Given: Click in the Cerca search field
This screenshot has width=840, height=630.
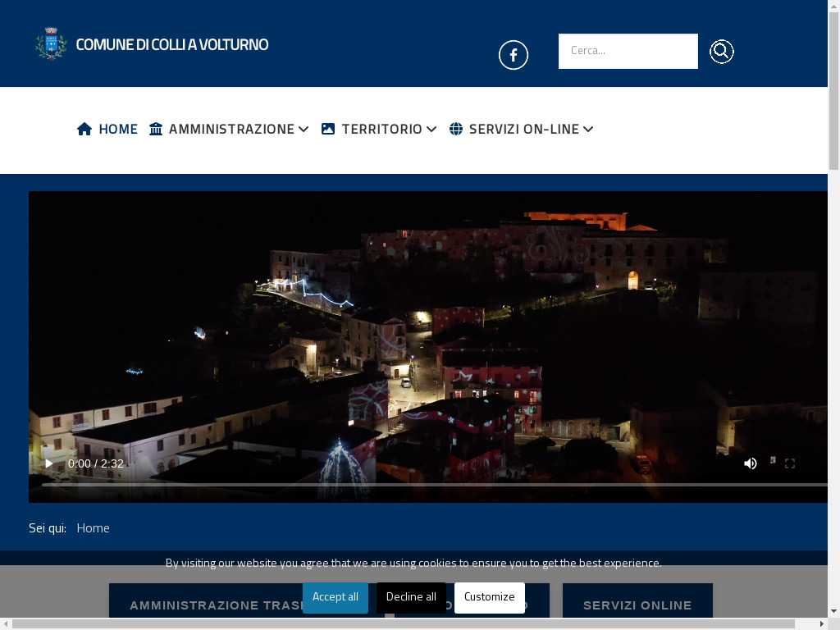Looking at the screenshot, I should coord(628,52).
